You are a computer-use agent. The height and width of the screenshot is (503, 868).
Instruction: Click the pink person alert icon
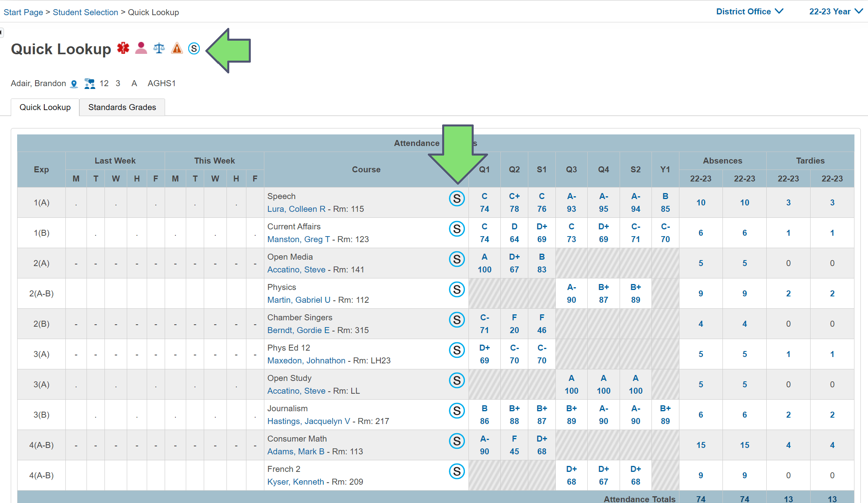pos(141,48)
